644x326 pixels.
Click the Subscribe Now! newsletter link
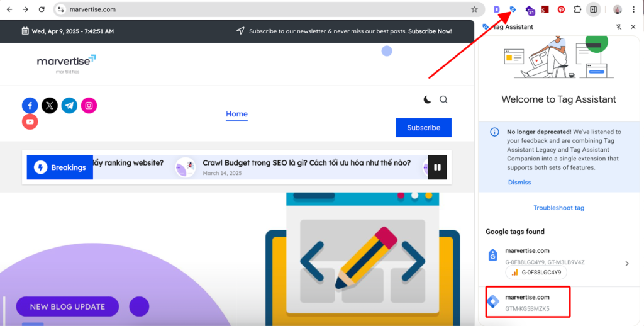pyautogui.click(x=430, y=31)
